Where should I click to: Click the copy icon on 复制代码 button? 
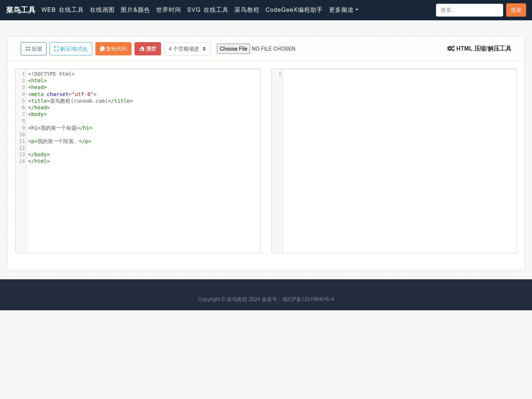(102, 49)
